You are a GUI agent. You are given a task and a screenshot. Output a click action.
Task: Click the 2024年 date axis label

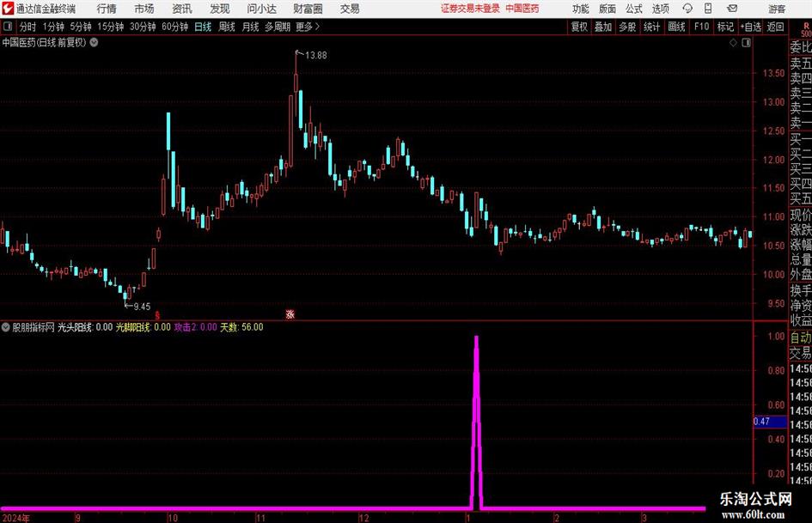pos(16,518)
